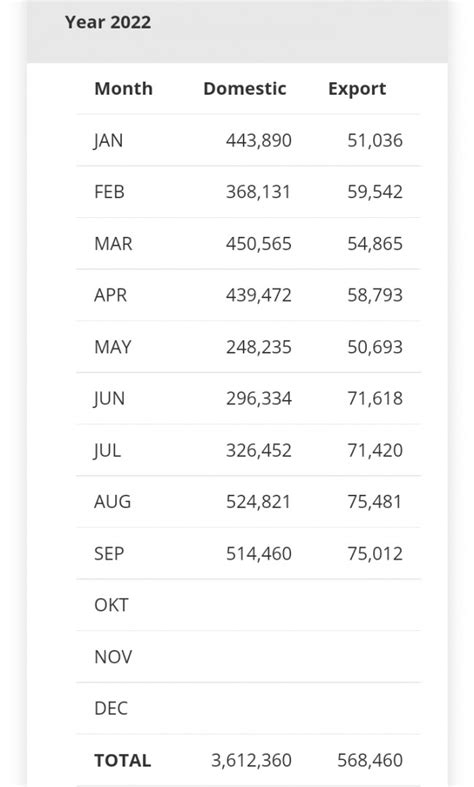Viewport: 474px width, 787px height.
Task: Click AUG domestic value 524,821
Action: point(258,502)
